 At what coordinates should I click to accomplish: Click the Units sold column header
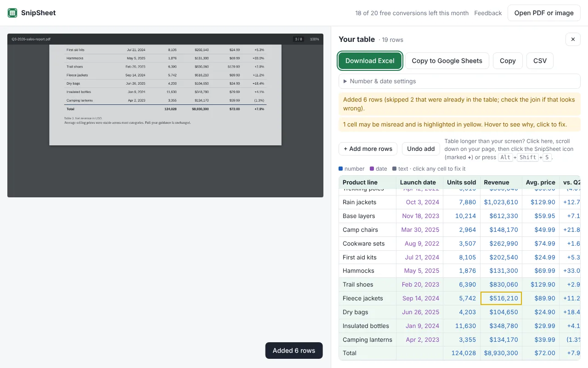tap(462, 182)
